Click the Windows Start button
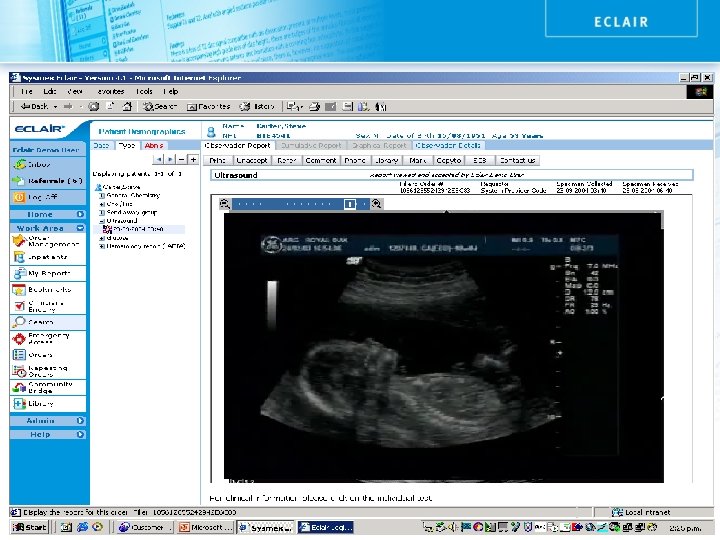The width and height of the screenshot is (720, 540). click(x=30, y=527)
